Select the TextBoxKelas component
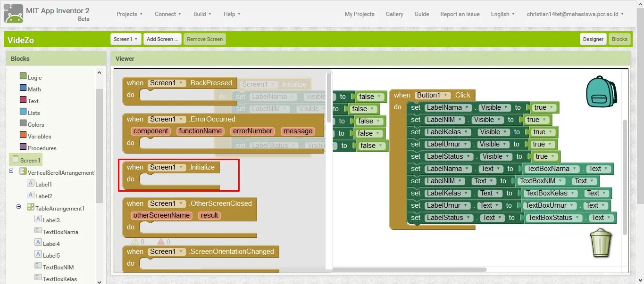This screenshot has width=644, height=284. coord(56,279)
